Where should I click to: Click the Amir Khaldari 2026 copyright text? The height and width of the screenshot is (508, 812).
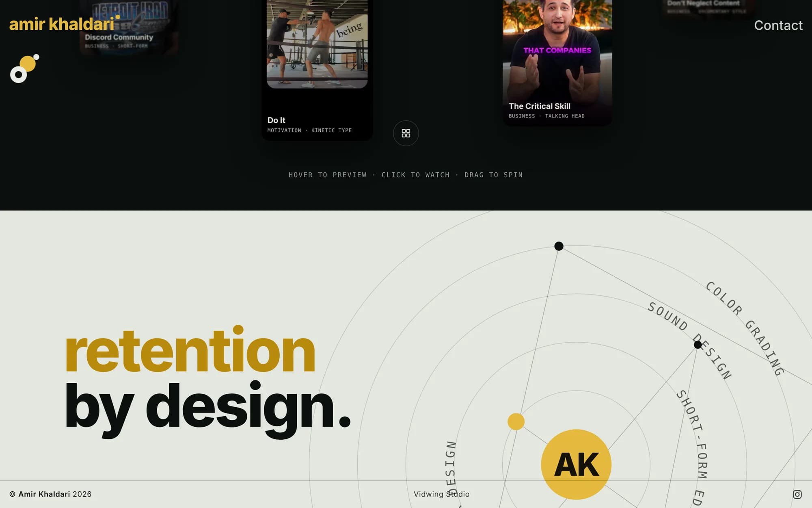[x=50, y=494]
